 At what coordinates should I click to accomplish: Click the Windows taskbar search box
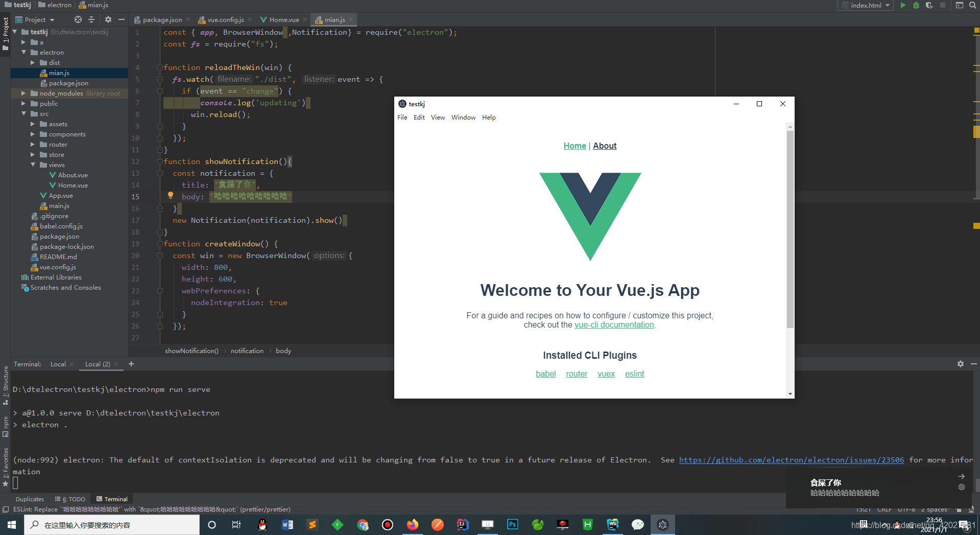(112, 525)
